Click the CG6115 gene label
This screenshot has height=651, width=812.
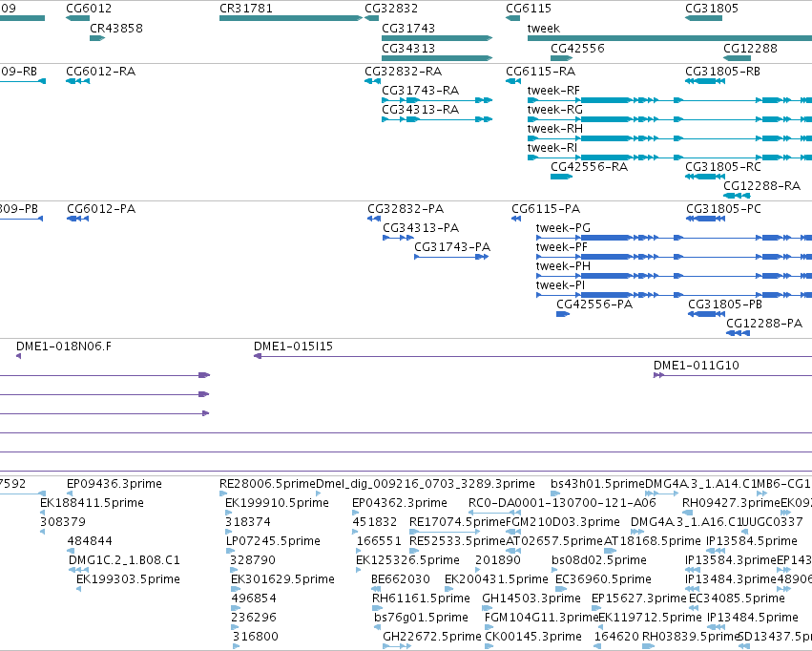529,9
